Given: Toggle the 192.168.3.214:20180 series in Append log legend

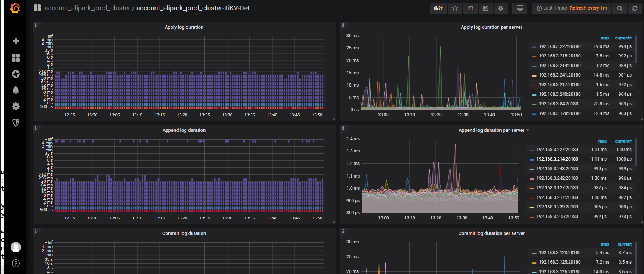Looking at the screenshot, I should click(x=557, y=159).
